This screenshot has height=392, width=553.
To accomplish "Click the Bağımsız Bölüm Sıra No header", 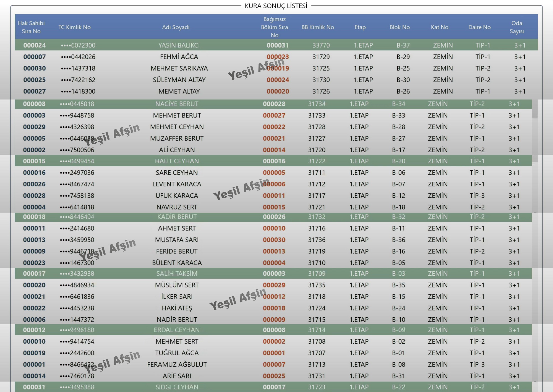I will [x=274, y=27].
